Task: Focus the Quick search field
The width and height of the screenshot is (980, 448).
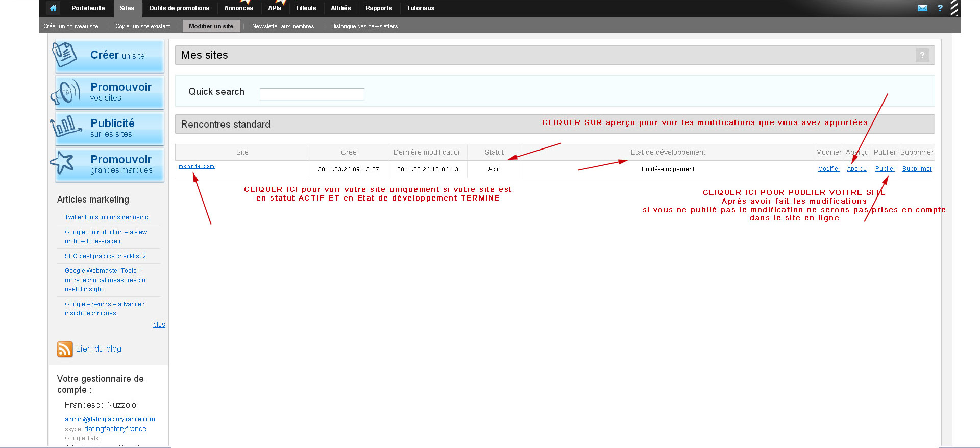Action: click(312, 94)
